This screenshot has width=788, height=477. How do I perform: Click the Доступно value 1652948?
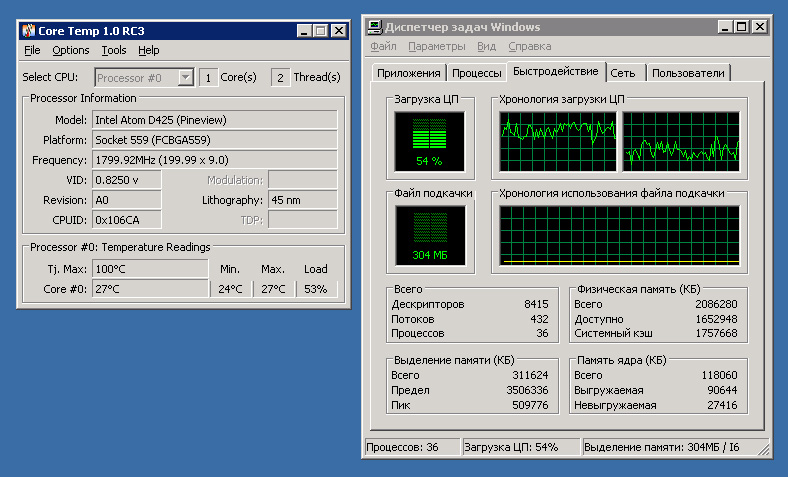(716, 319)
